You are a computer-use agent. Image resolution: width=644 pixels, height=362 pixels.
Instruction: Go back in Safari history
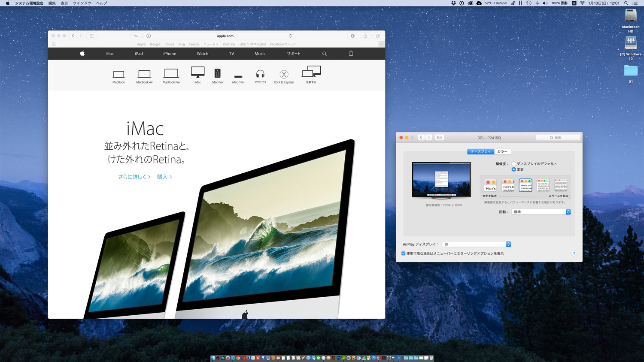pos(73,36)
